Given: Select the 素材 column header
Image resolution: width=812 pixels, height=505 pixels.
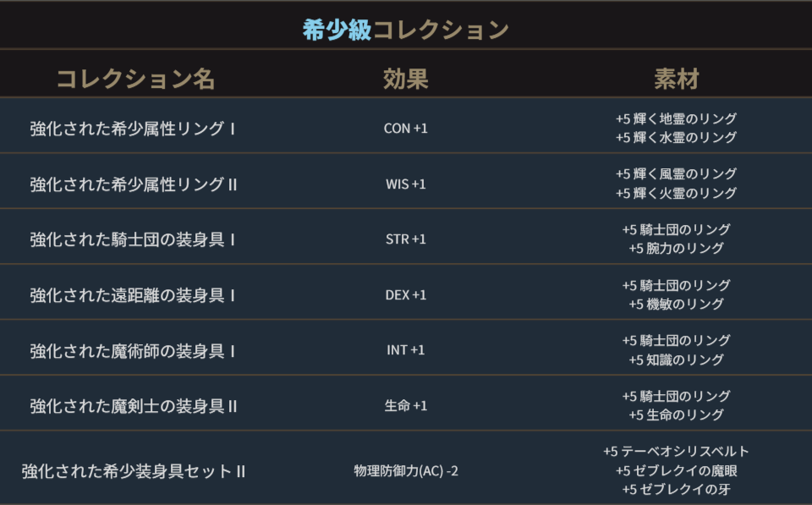Looking at the screenshot, I should pos(676,80).
